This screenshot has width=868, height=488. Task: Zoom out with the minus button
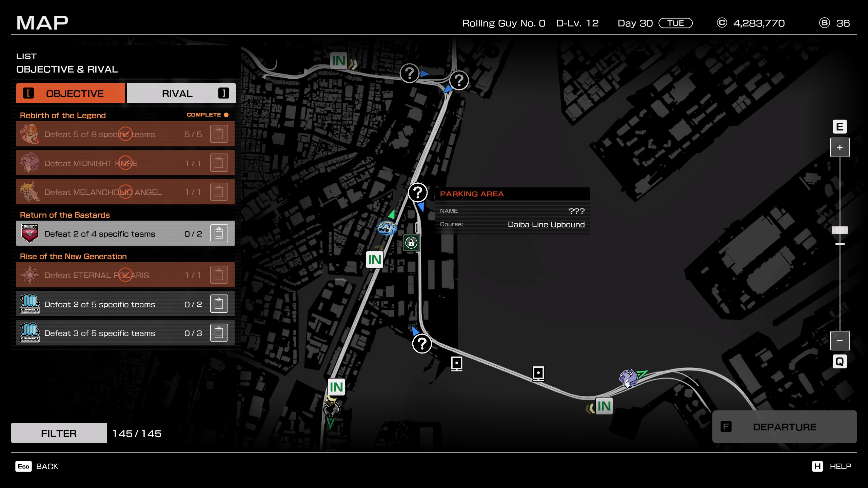840,341
